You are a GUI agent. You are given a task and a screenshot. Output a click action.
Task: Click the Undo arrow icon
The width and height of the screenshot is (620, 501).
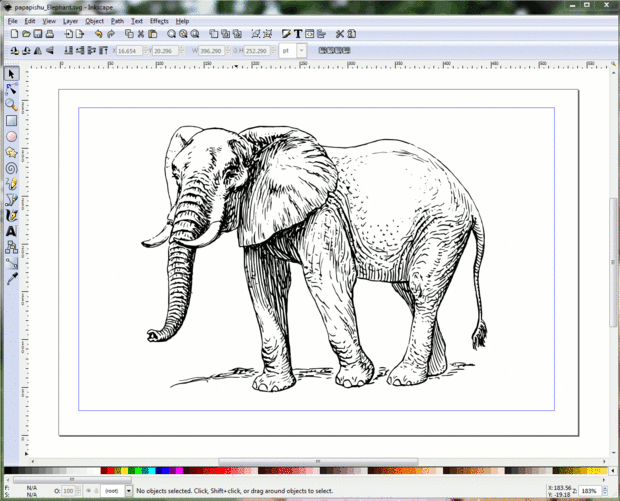(99, 34)
